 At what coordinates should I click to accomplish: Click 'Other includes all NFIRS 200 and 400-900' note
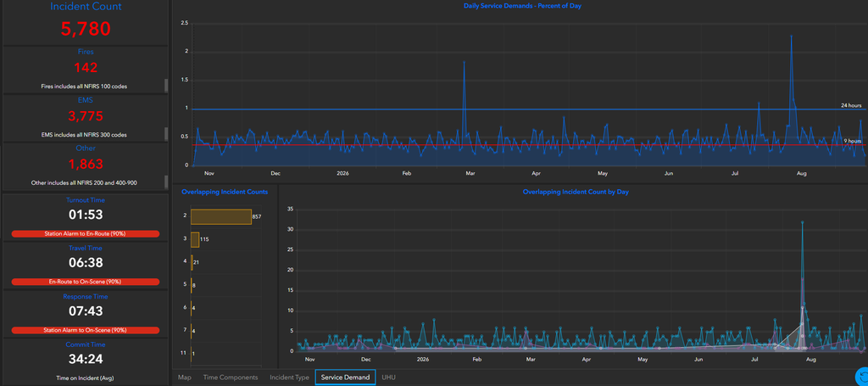click(x=86, y=182)
